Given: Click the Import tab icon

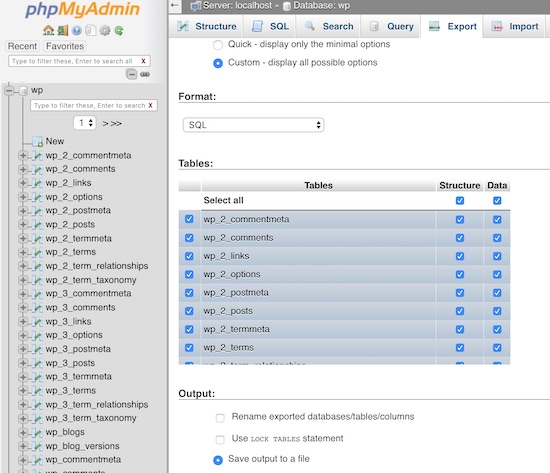Looking at the screenshot, I should coord(497,26).
